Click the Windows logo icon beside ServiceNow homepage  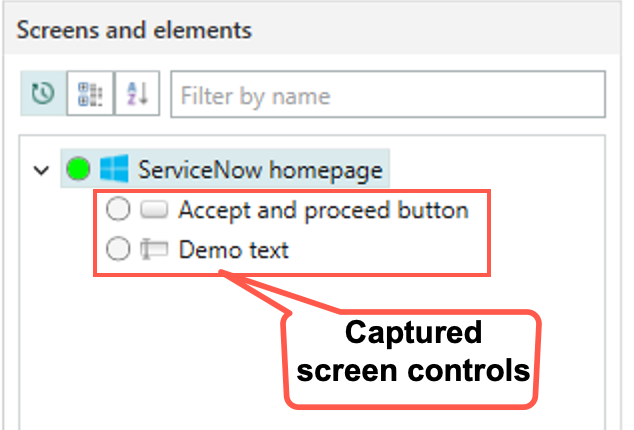pos(114,168)
